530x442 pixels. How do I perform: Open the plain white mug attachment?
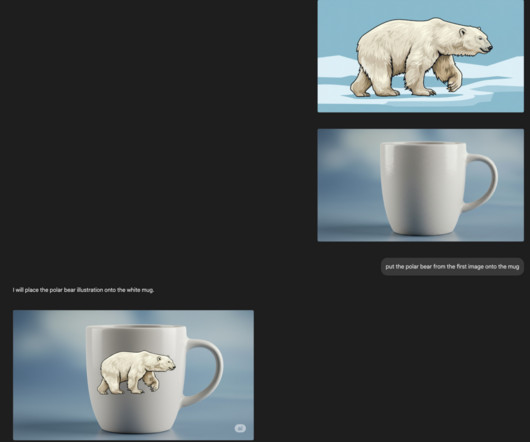tap(420, 185)
